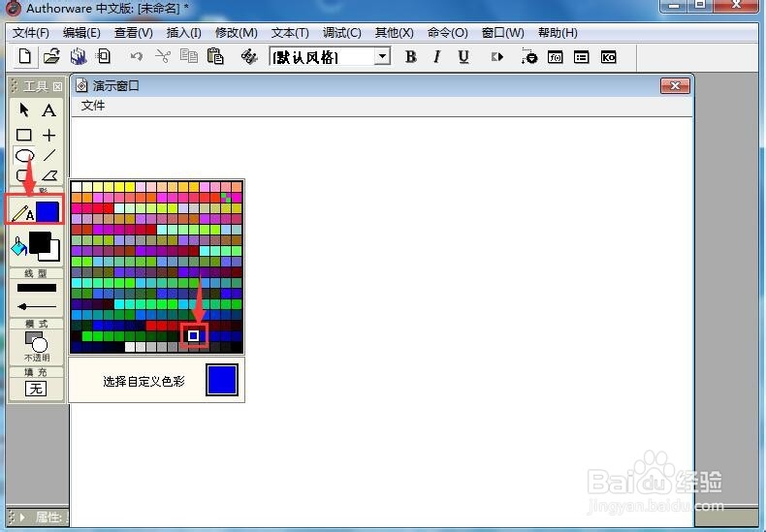This screenshot has width=766, height=532.
Task: Click the Import toolbar icon
Action: [104, 57]
